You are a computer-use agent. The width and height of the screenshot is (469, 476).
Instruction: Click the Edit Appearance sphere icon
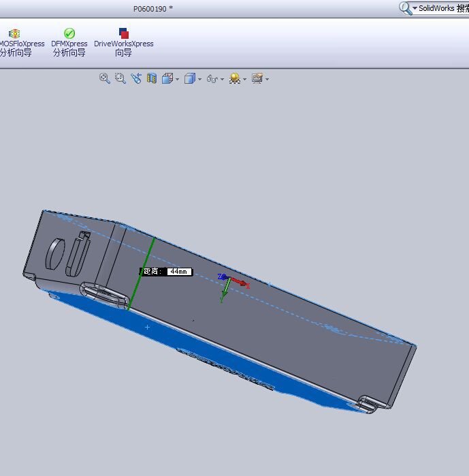pyautogui.click(x=234, y=78)
